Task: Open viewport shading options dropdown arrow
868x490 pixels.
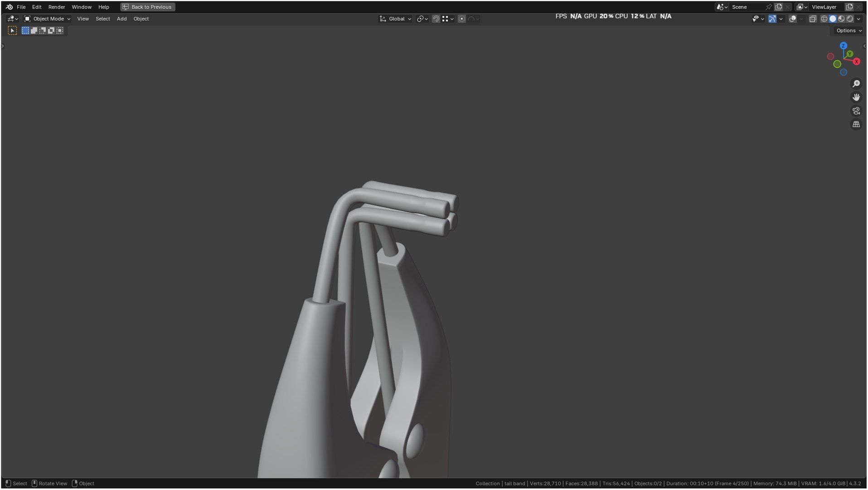Action: pyautogui.click(x=858, y=19)
